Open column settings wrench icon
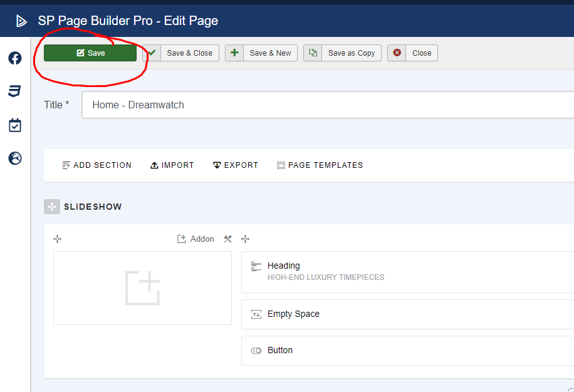Image resolution: width=574 pixels, height=392 pixels. click(x=227, y=239)
